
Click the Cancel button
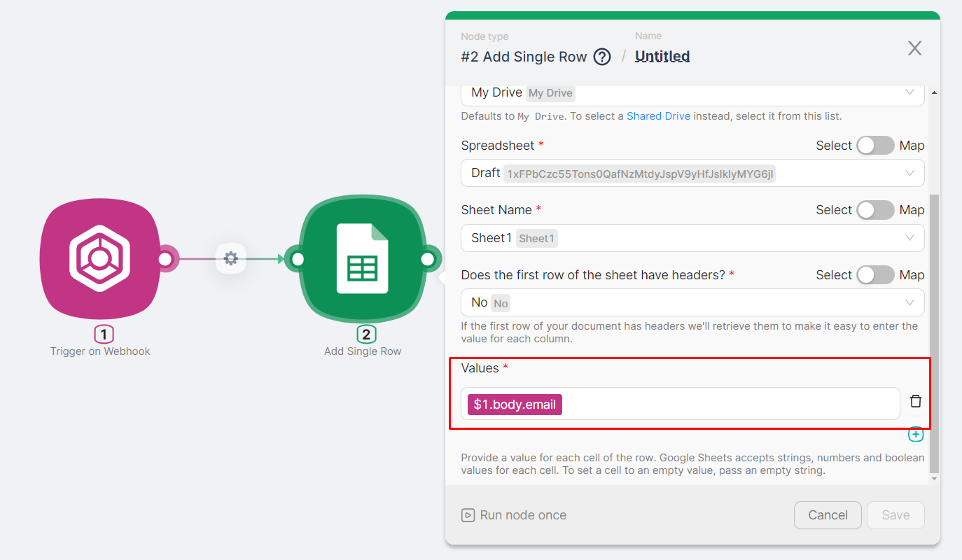tap(828, 515)
